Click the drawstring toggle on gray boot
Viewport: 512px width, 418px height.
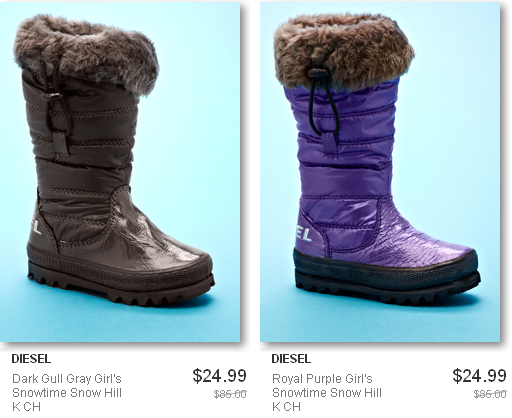click(x=52, y=96)
